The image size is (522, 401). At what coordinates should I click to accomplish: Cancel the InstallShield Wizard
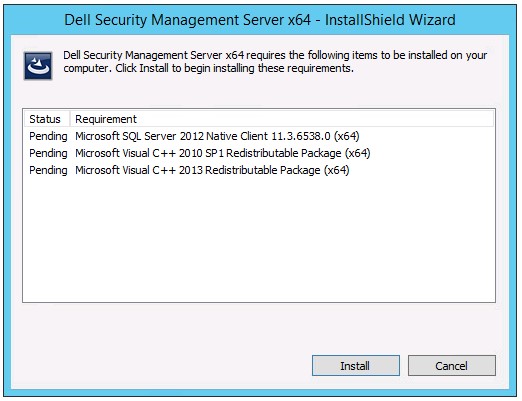coord(452,366)
